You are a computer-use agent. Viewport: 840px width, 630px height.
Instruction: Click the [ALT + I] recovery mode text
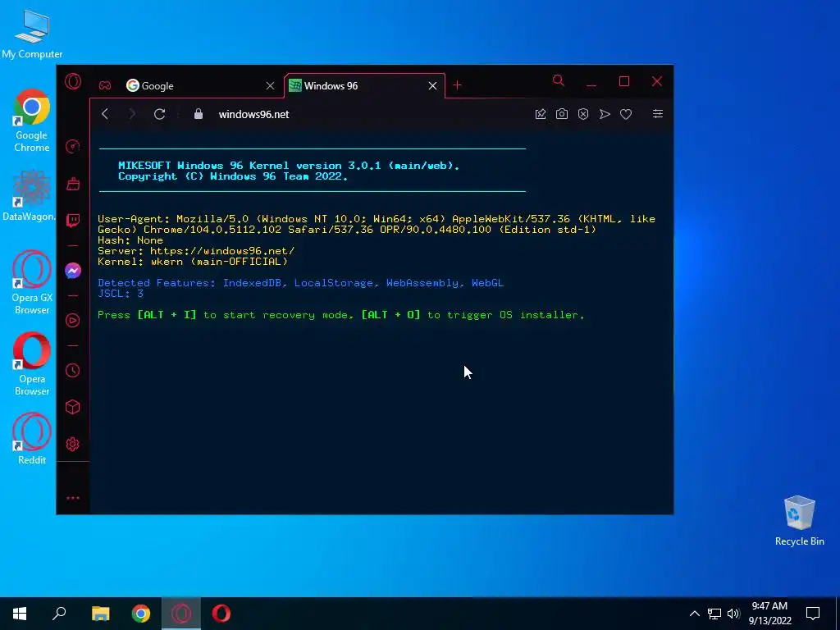167,315
